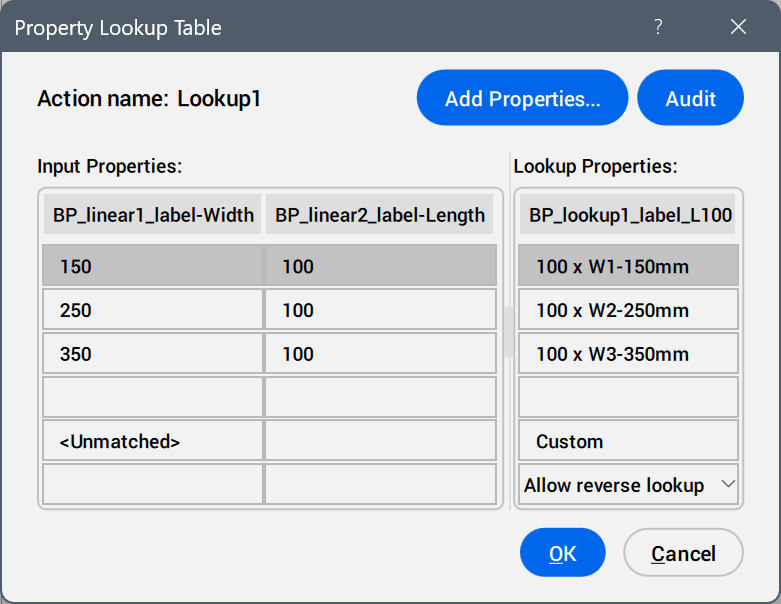Click the Custom lookup property cell
This screenshot has height=604, width=781.
(629, 441)
